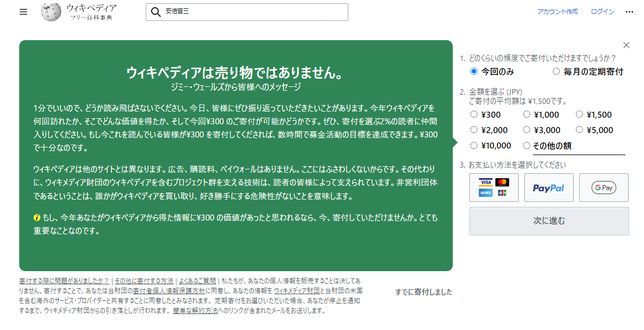Click text ご寄付の平均額は ¥1,500です。

(x=518, y=102)
